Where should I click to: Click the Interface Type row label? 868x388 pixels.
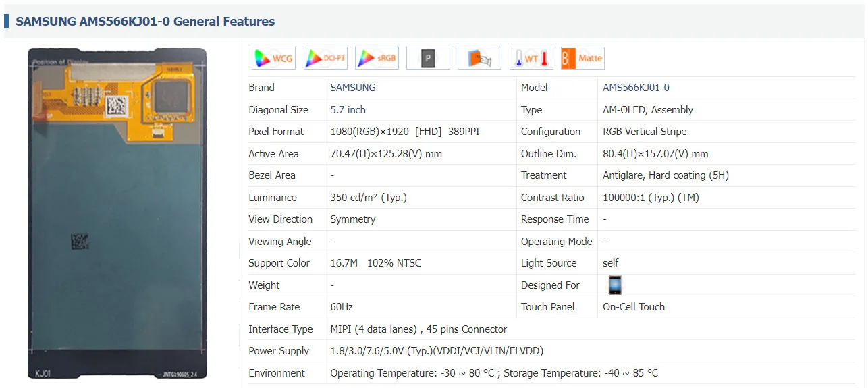[x=281, y=329]
